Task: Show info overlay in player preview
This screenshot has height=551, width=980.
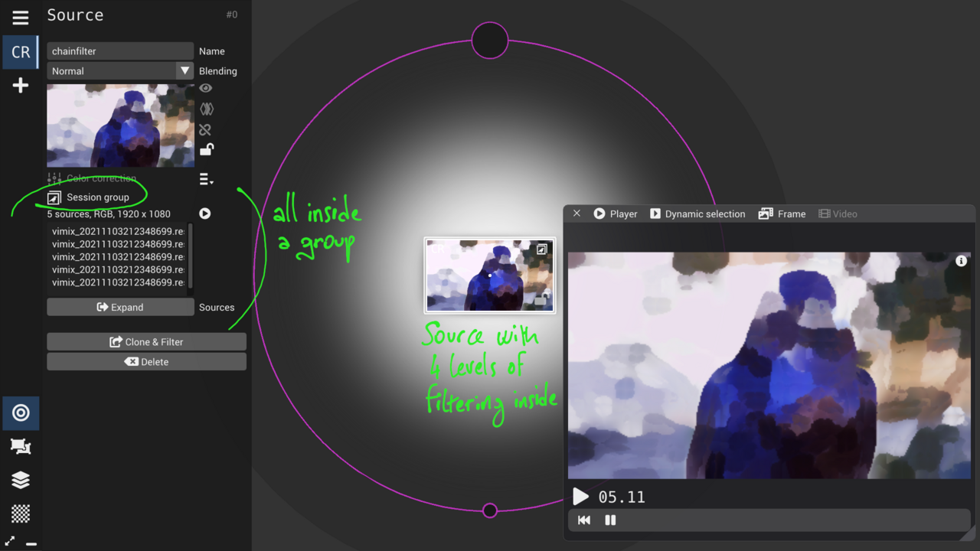Action: pyautogui.click(x=961, y=261)
